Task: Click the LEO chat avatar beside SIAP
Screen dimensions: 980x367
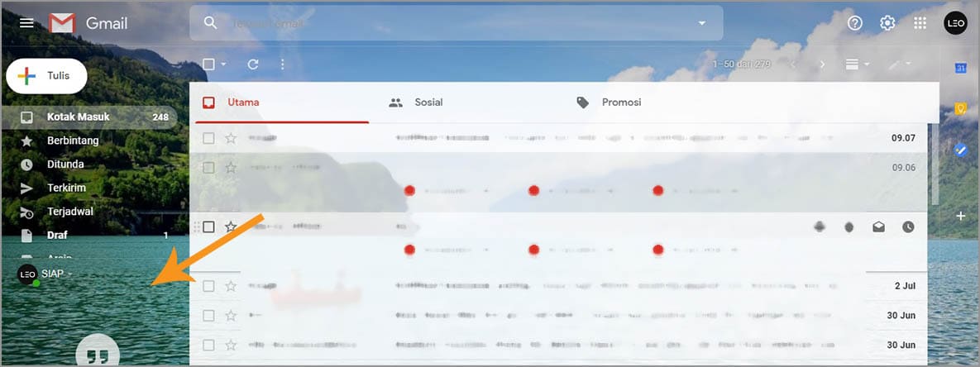Action: (27, 274)
